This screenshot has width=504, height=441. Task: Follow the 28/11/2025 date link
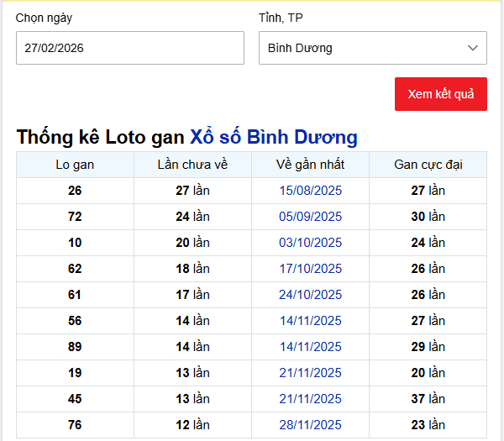click(x=310, y=425)
